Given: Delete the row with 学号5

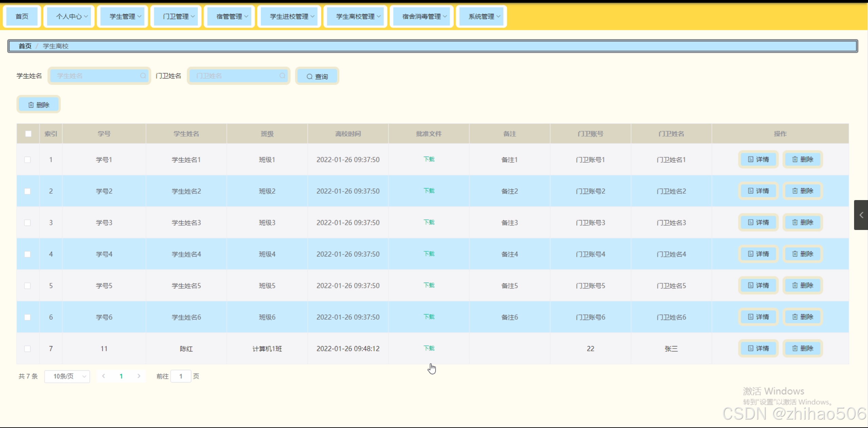Looking at the screenshot, I should coord(802,285).
